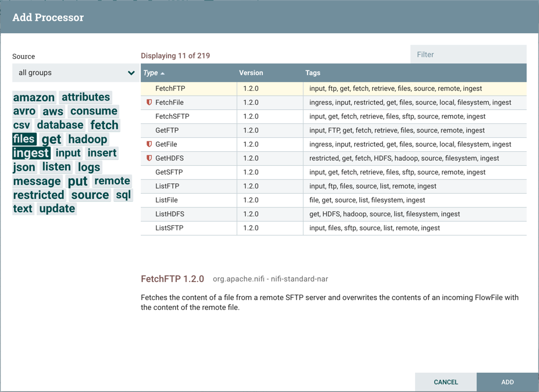The width and height of the screenshot is (539, 392).
Task: Click the sort arrow on Type column
Action: point(163,73)
